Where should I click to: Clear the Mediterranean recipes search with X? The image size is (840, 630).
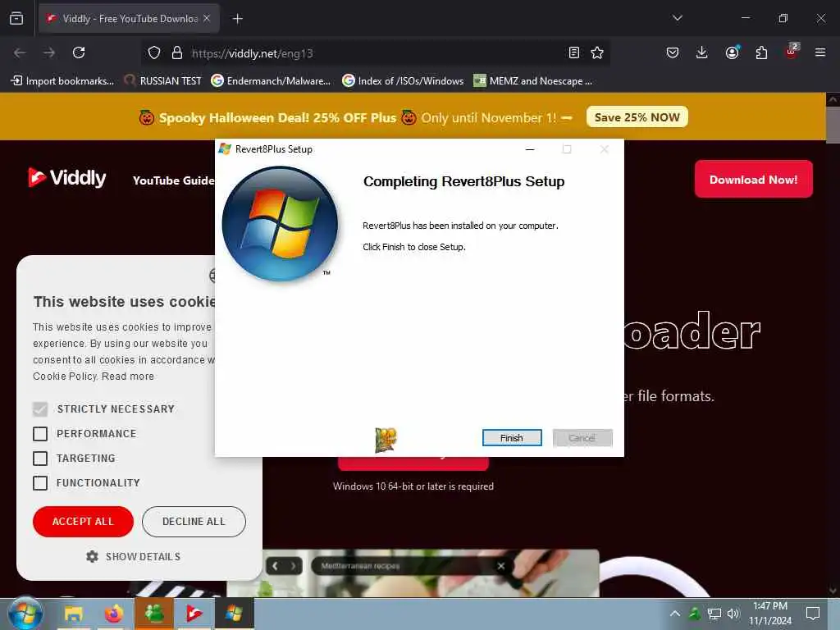501,566
